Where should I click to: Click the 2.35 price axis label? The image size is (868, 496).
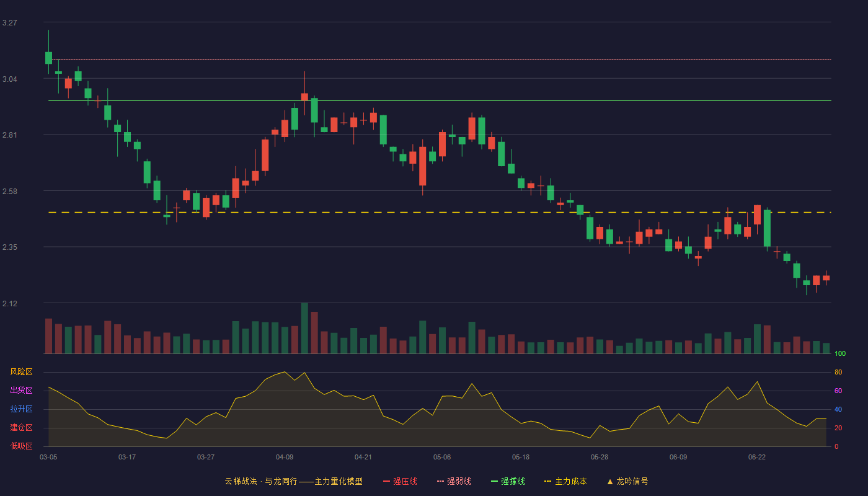(x=10, y=247)
